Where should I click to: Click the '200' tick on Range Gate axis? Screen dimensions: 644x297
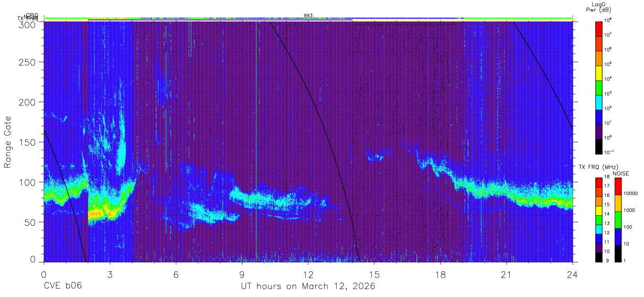click(27, 102)
